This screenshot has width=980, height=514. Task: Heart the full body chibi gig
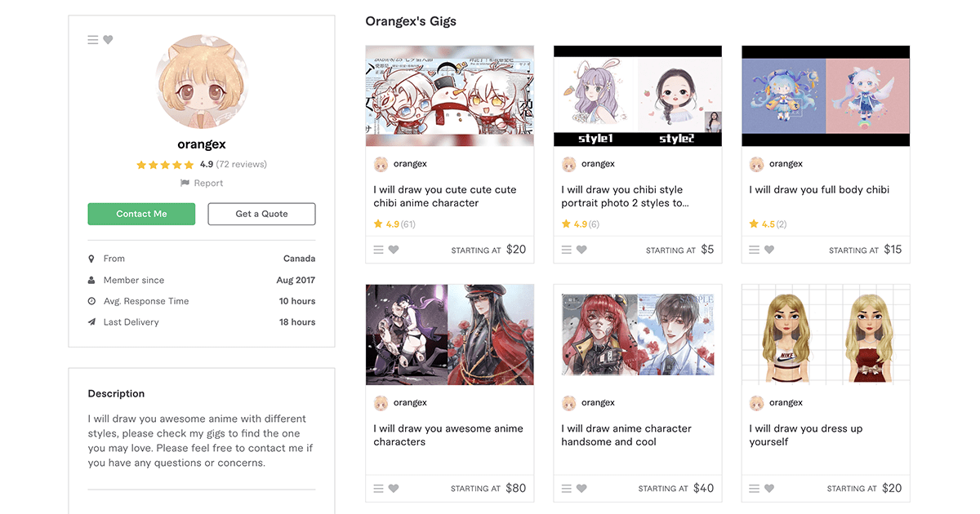(x=769, y=250)
